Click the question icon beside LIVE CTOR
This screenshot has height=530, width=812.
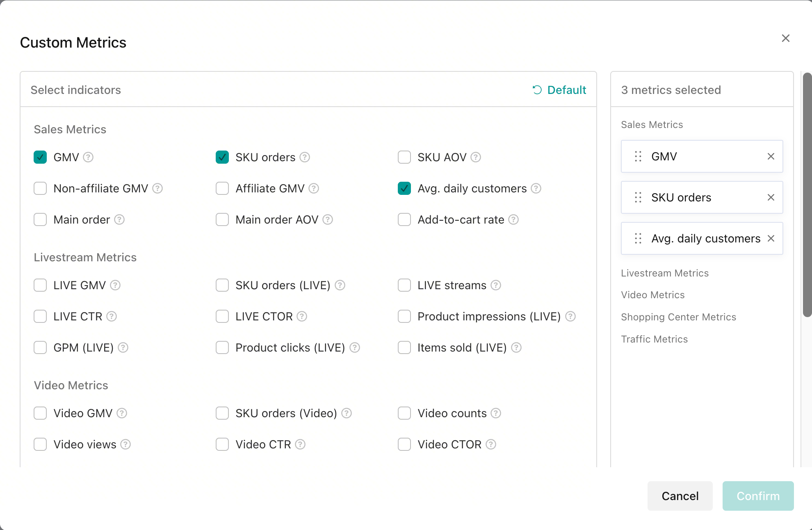[x=302, y=316]
